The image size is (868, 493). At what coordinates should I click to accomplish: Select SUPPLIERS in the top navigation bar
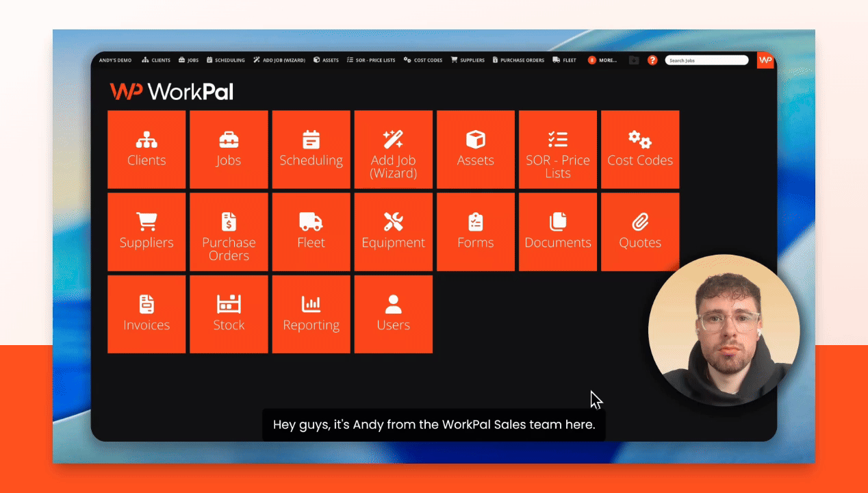click(468, 60)
